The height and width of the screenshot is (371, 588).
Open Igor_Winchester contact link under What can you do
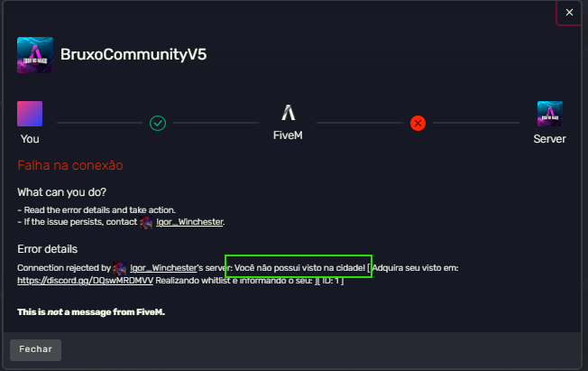click(189, 222)
